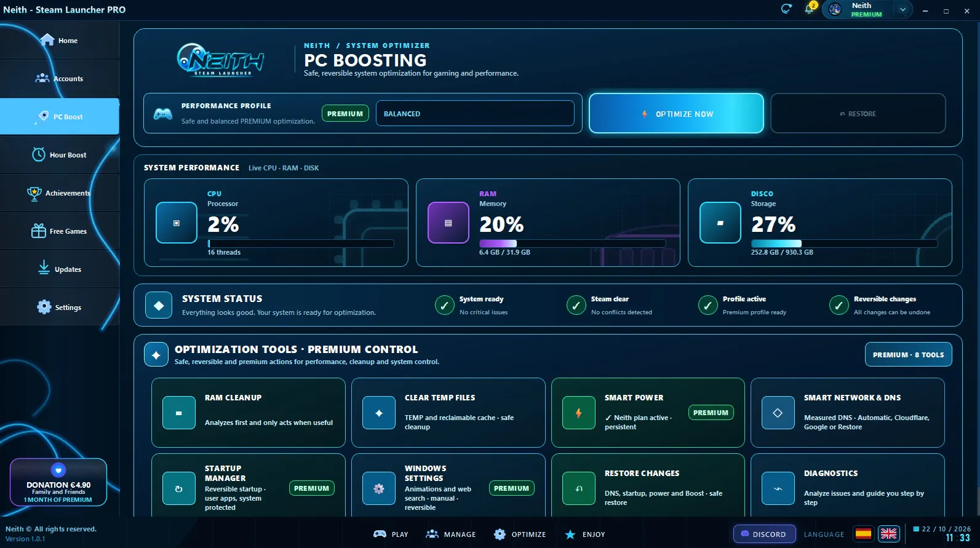The width and height of the screenshot is (980, 548).
Task: Expand the Neith Premium account dropdown arrow
Action: [x=902, y=10]
